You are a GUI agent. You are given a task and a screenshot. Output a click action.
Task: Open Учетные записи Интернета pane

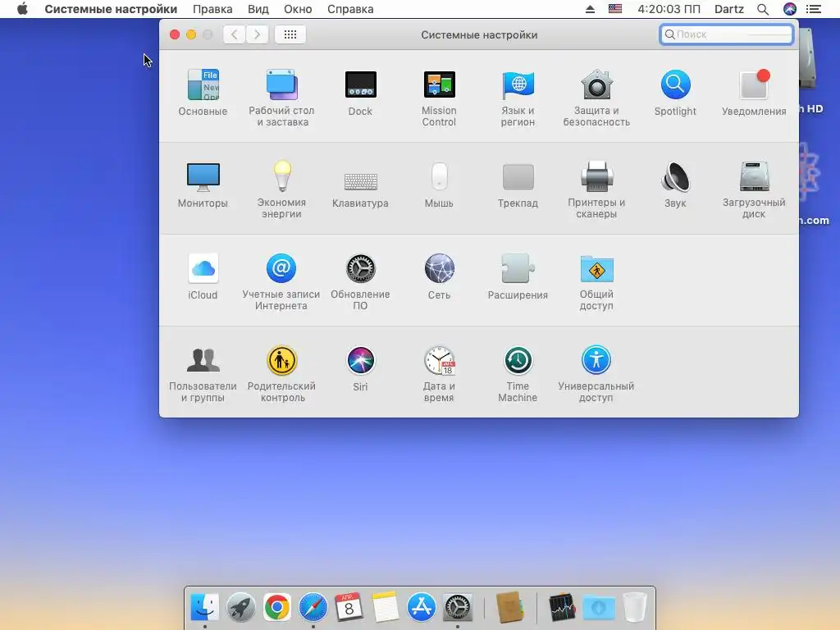pos(282,282)
